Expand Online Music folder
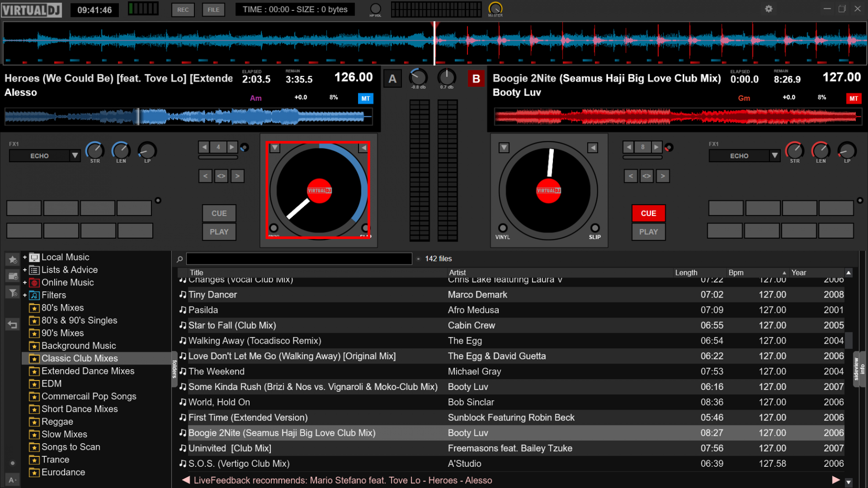Image resolution: width=868 pixels, height=488 pixels. tap(25, 282)
